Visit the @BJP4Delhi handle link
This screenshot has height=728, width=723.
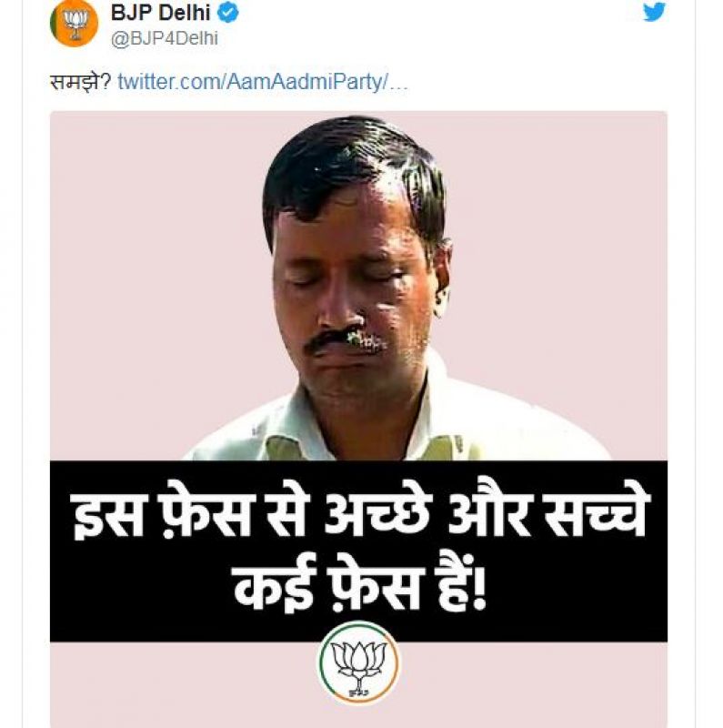coord(165,38)
